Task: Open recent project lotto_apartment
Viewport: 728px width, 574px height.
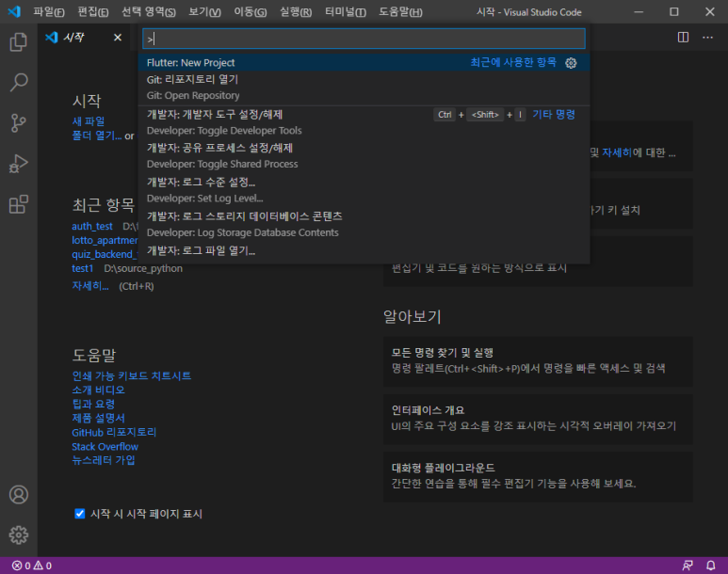Action: pos(105,240)
